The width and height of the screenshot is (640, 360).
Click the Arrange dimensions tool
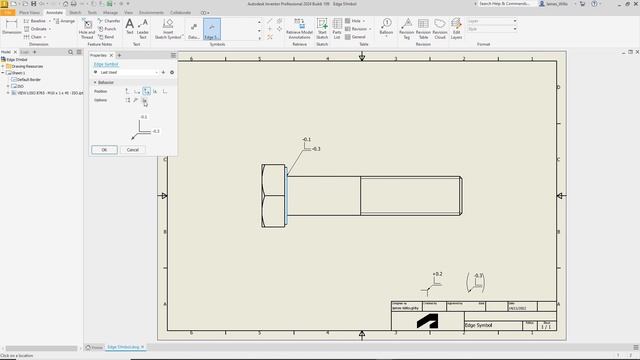64,21
